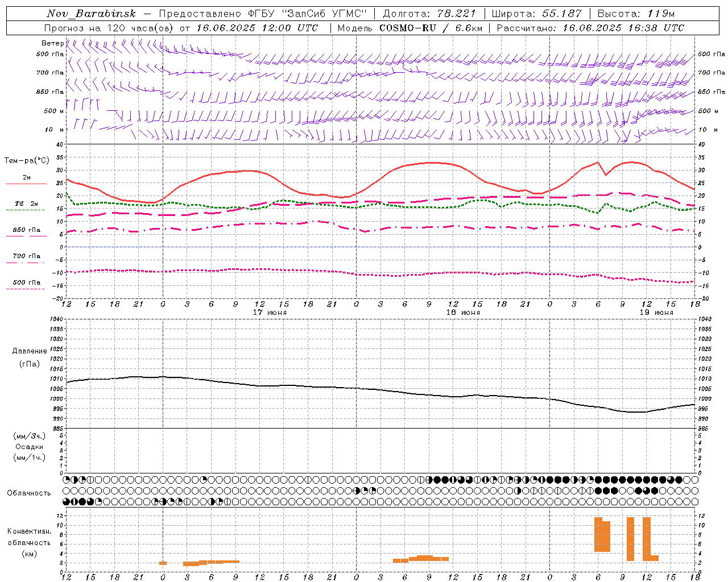Click the (мм/1ч.) precipitation unit label
The width and height of the screenshot is (728, 582).
coord(30,458)
